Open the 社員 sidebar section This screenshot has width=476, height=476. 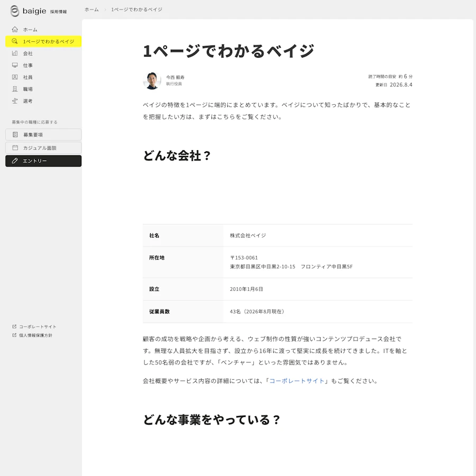point(43,77)
